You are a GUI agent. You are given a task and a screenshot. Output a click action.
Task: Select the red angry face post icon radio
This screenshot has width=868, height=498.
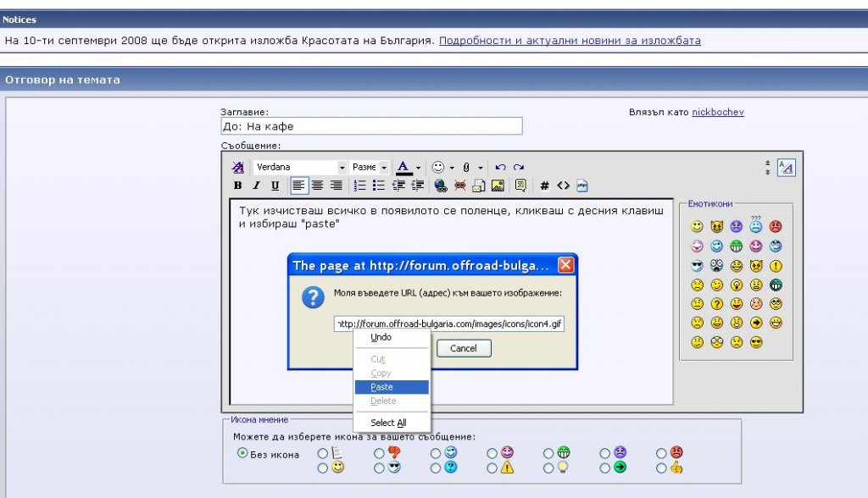point(661,454)
